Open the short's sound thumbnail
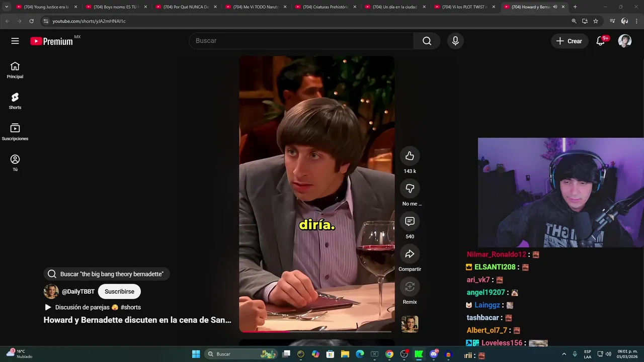644x362 pixels. [x=410, y=324]
